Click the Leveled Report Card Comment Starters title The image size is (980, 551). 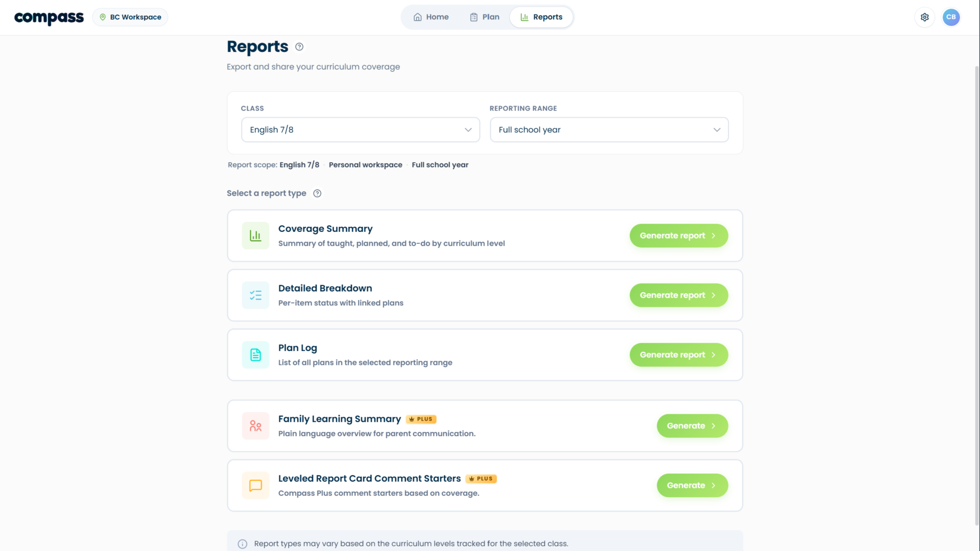369,479
